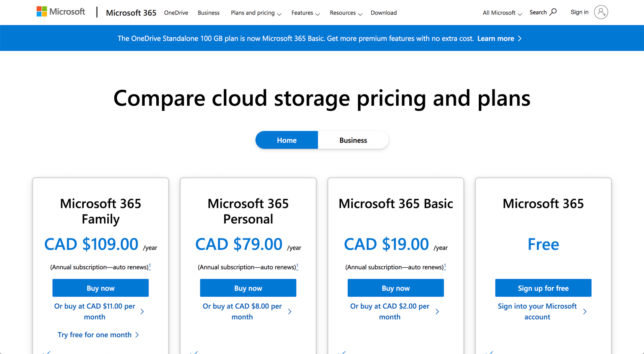Image resolution: width=644 pixels, height=354 pixels.
Task: Click the Free price text
Action: click(543, 244)
